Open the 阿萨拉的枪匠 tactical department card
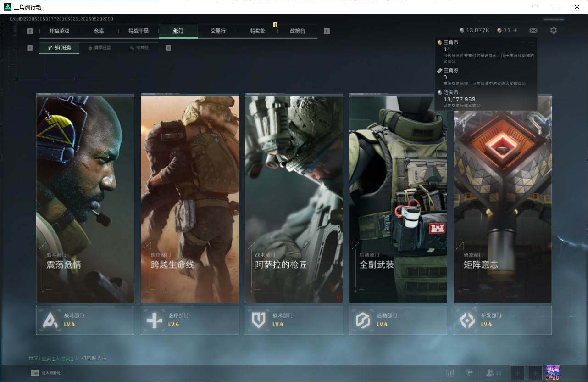Screen dimensions: 588x382 click(294, 198)
